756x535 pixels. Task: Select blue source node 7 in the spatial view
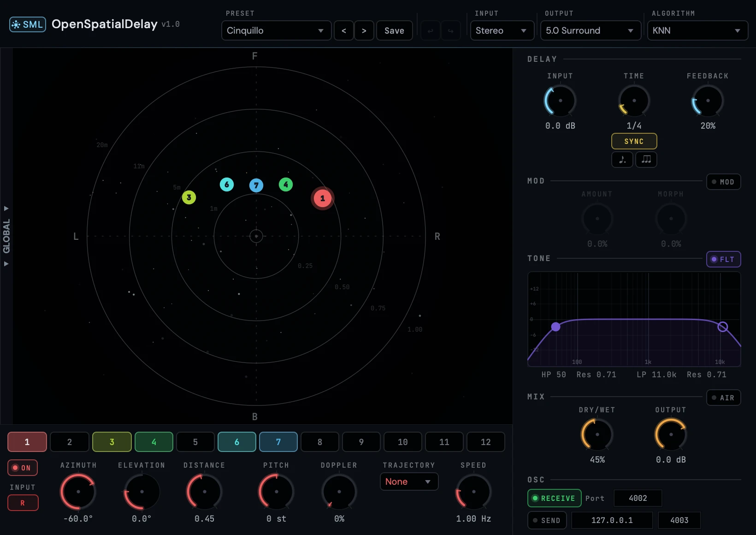(256, 185)
